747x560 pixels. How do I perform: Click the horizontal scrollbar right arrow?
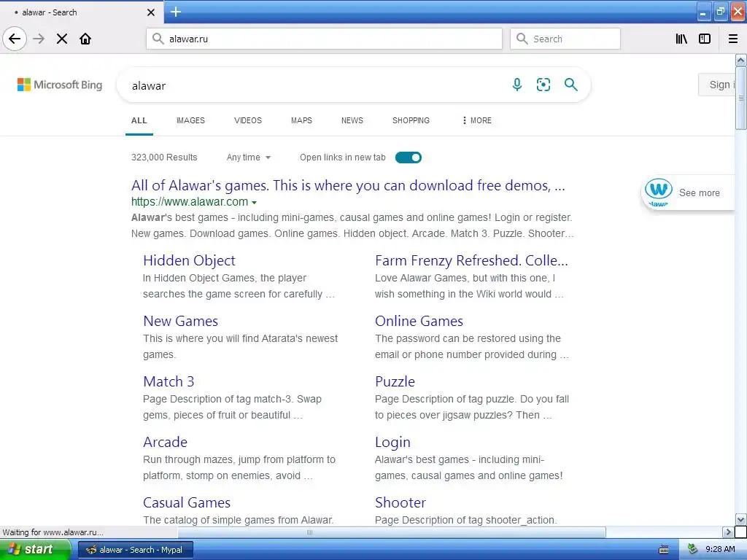tap(727, 532)
